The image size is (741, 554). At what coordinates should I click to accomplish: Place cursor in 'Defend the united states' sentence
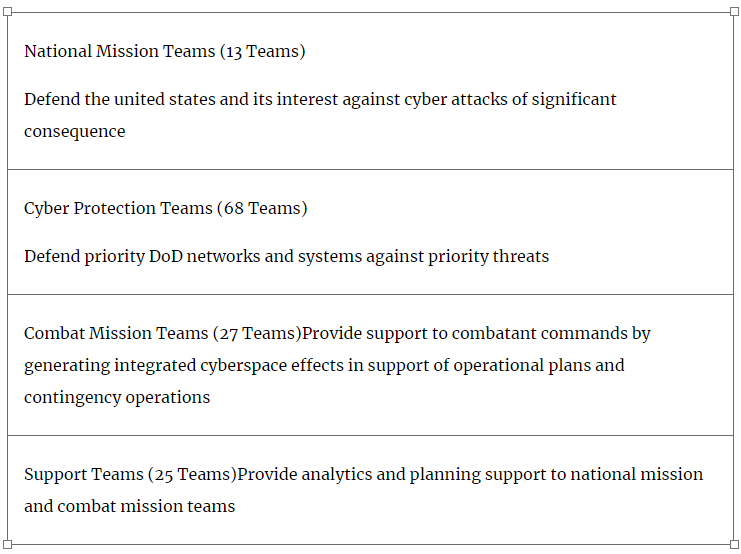pyautogui.click(x=320, y=100)
